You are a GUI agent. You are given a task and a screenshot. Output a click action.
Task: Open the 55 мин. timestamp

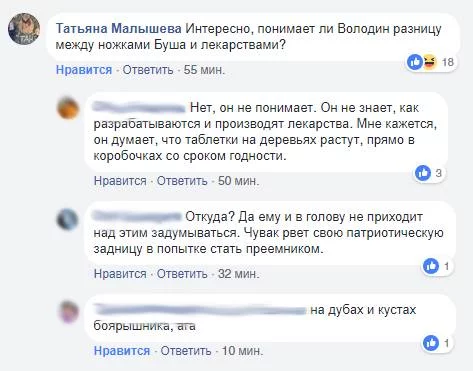point(205,70)
